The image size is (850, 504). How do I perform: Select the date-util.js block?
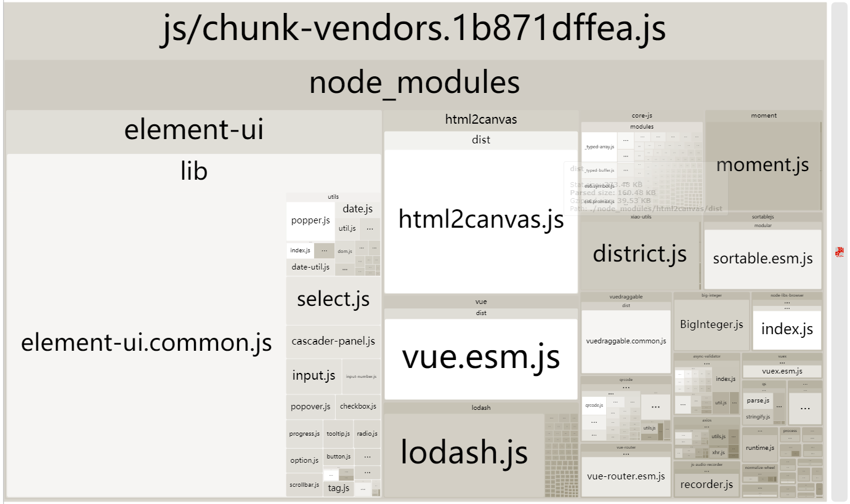click(x=310, y=268)
